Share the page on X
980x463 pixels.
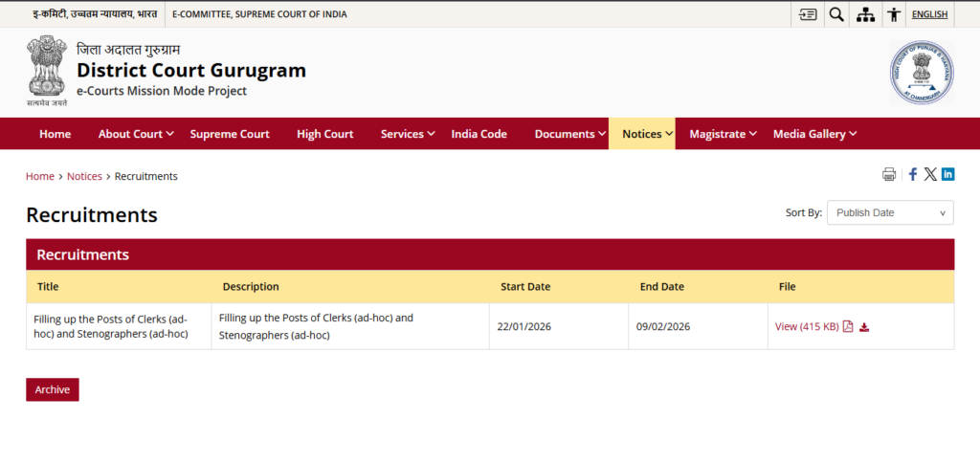point(930,174)
